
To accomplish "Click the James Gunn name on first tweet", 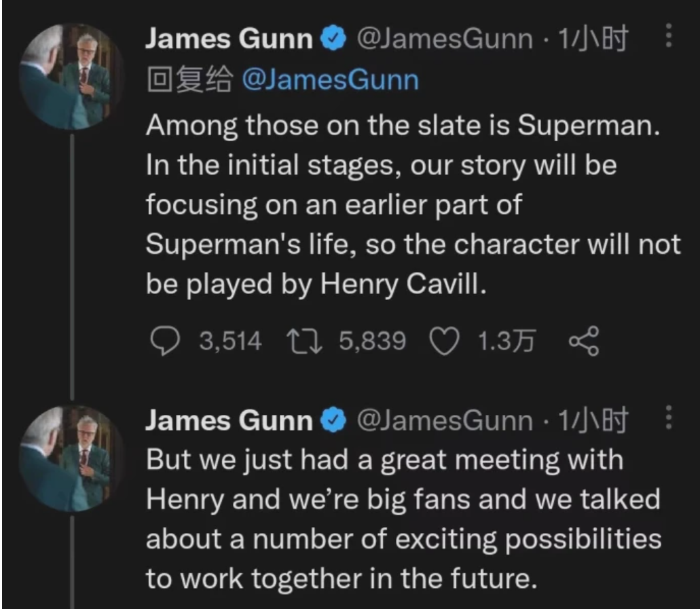I will click(229, 41).
